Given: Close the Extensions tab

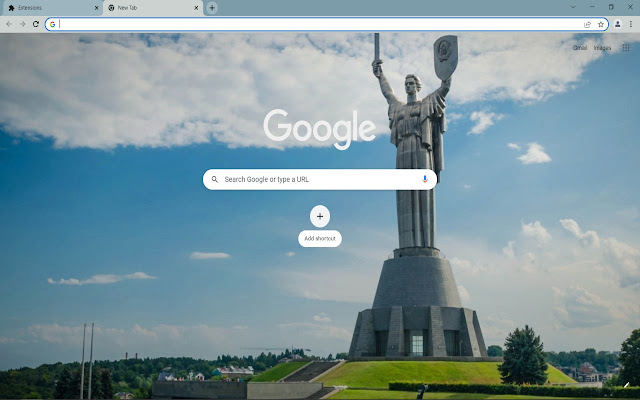Looking at the screenshot, I should coord(97,8).
